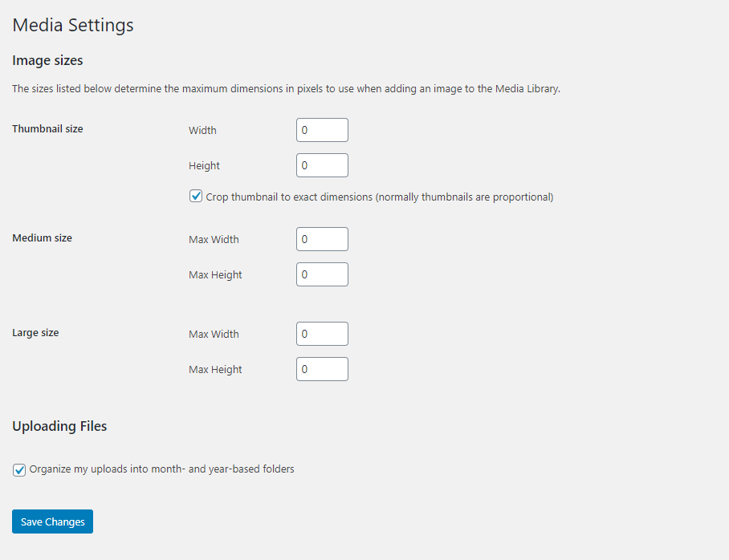The height and width of the screenshot is (560, 729).
Task: Click the Thumbnail size Width input field
Action: point(322,130)
